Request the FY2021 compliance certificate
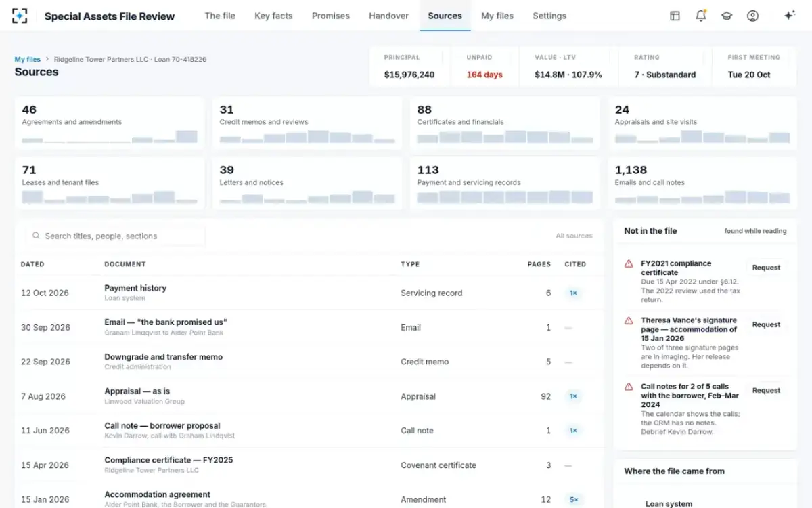Screen dimensions: 812x508 pos(766,268)
